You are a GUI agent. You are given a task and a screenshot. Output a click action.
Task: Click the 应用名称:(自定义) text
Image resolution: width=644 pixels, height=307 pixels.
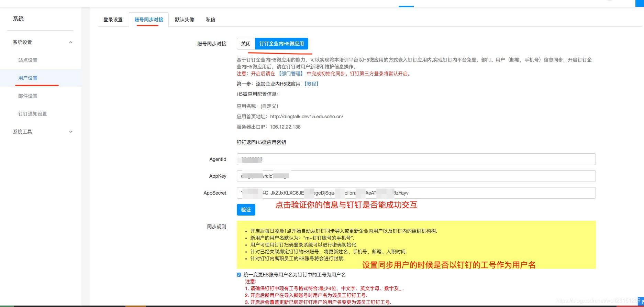pyautogui.click(x=257, y=106)
